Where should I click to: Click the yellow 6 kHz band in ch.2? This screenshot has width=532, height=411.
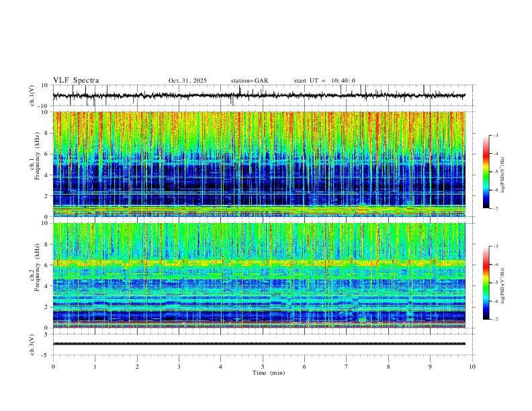pos(259,263)
